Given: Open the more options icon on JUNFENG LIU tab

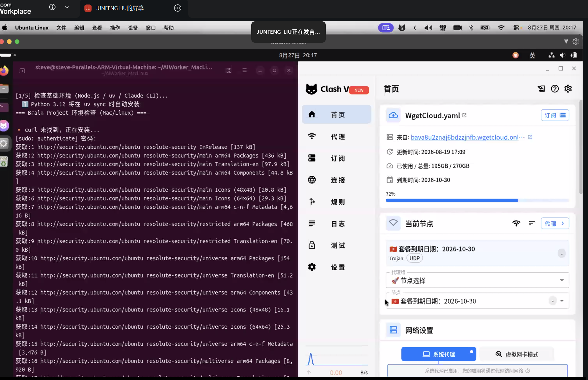Looking at the screenshot, I should click(178, 8).
